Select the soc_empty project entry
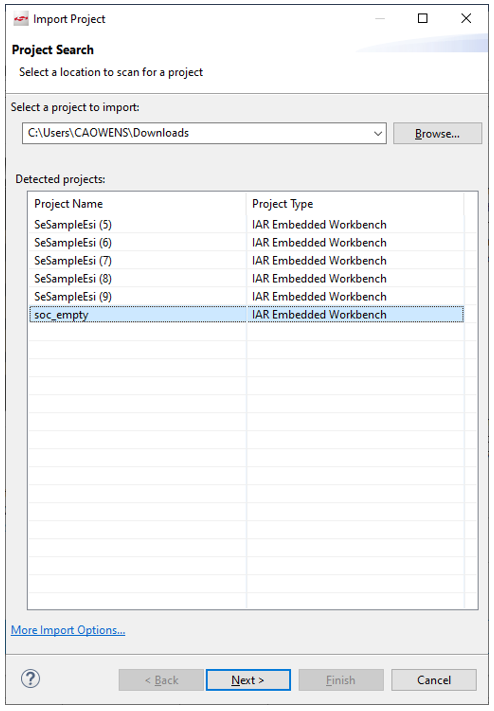The width and height of the screenshot is (494, 711). 61,315
